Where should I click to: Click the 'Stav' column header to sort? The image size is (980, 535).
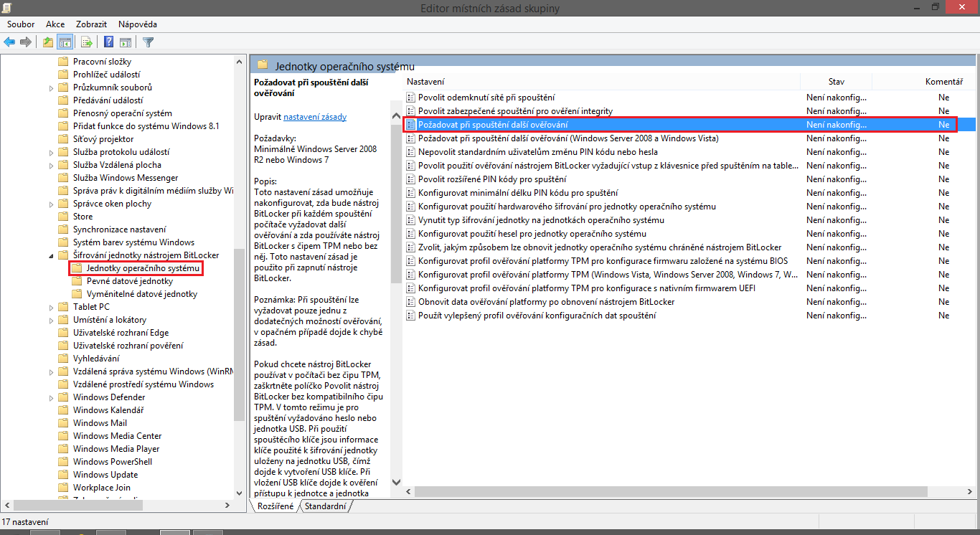tap(834, 81)
